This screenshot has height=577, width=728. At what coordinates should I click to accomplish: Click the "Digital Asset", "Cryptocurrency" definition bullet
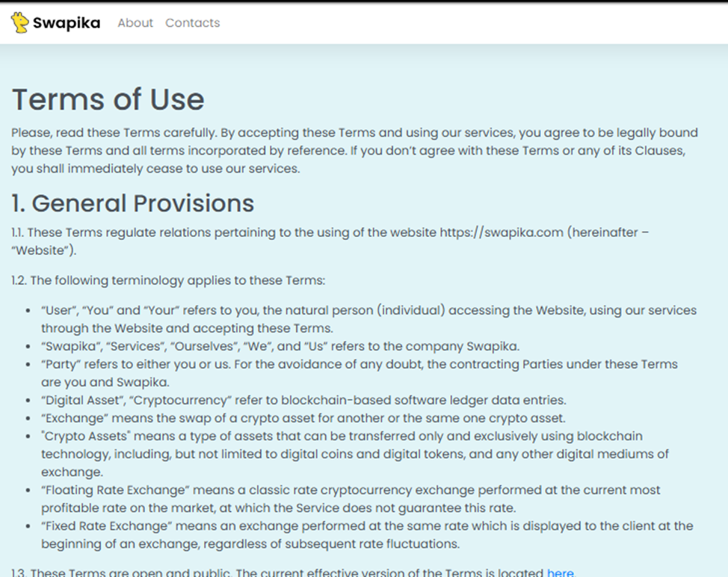pos(303,400)
